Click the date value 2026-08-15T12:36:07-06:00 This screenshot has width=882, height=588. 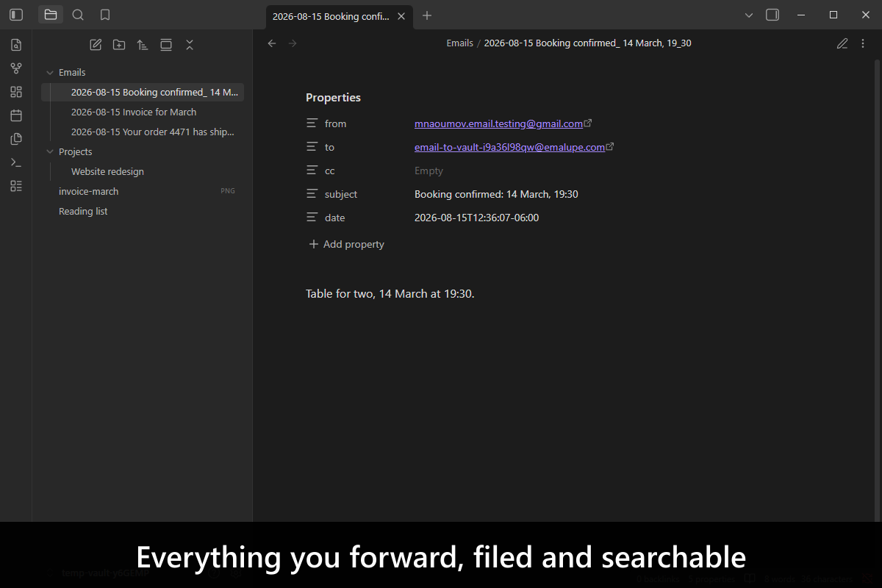[476, 218]
